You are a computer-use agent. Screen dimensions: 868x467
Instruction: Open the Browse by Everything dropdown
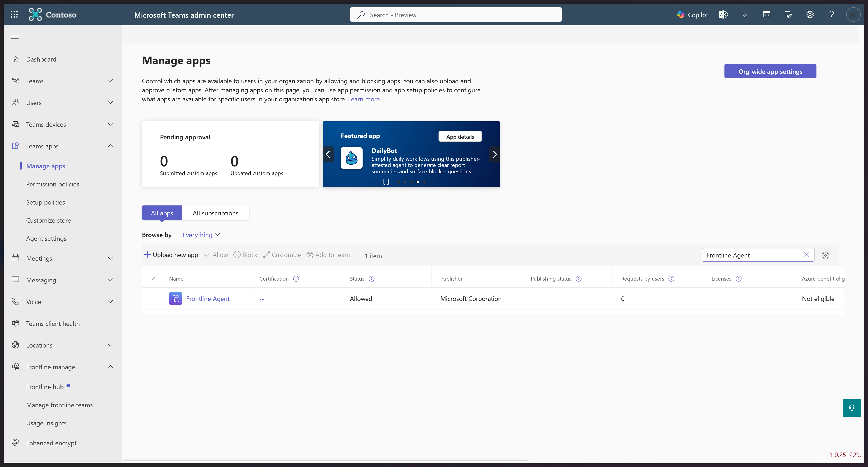[x=201, y=235]
